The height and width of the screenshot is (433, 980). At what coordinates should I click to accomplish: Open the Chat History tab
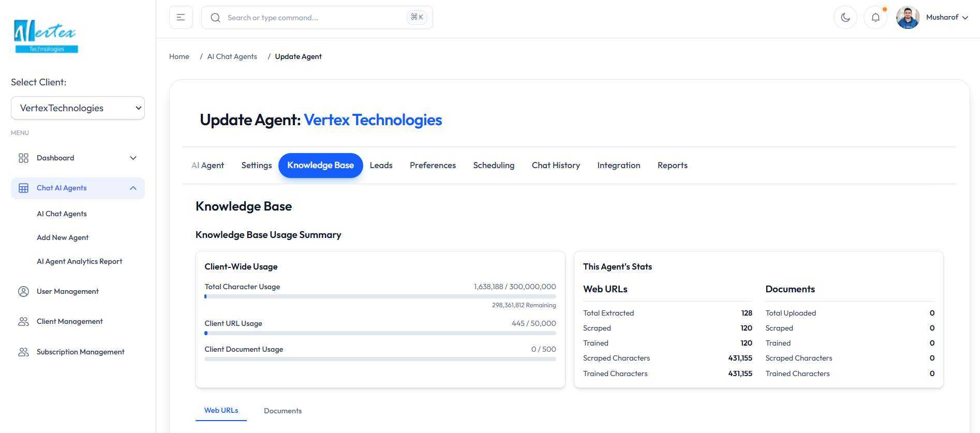[x=556, y=165]
